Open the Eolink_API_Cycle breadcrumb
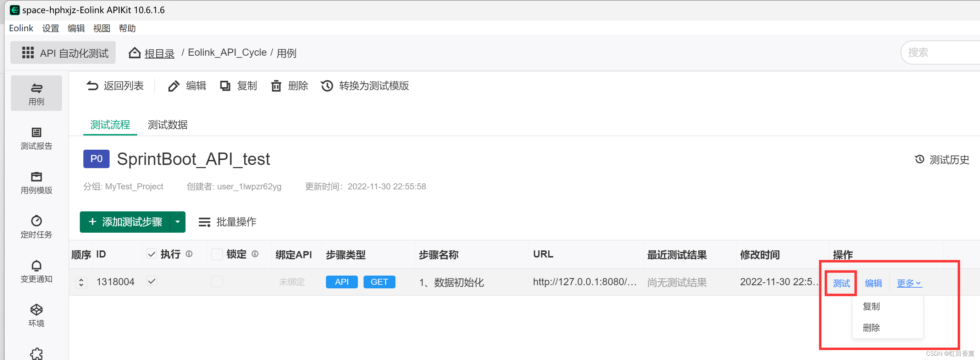 [227, 52]
